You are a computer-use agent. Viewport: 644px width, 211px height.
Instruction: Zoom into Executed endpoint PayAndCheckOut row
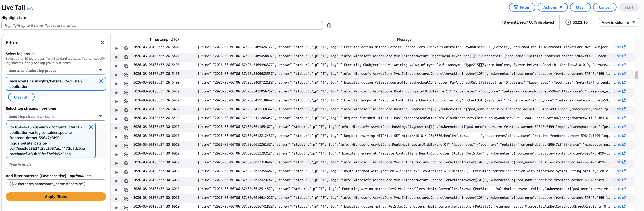tap(126, 101)
